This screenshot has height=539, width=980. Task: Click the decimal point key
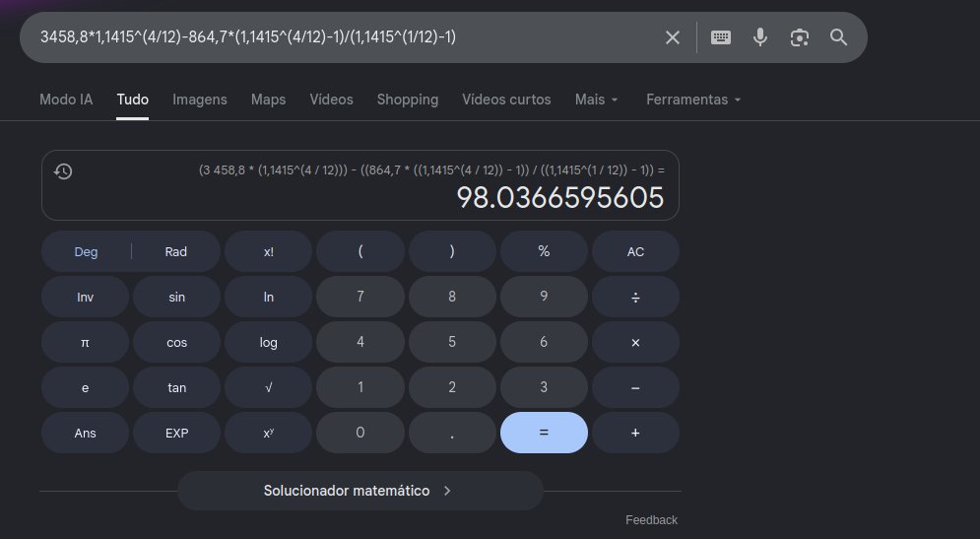(452, 433)
